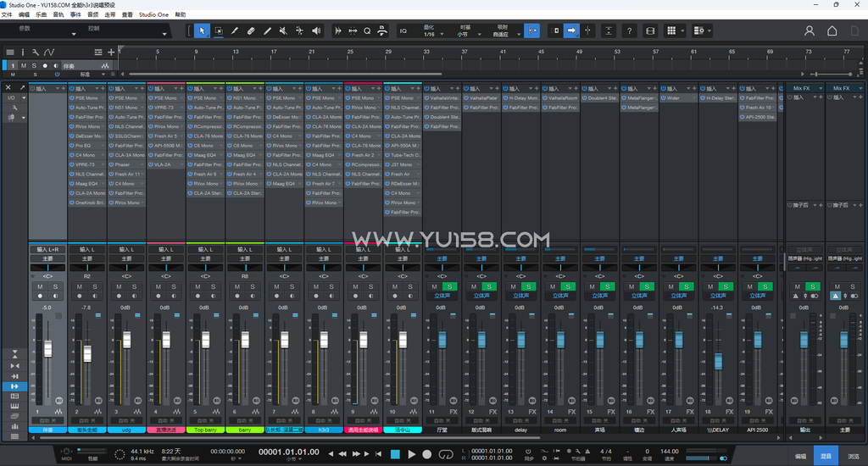The height and width of the screenshot is (466, 868).
Task: Select the Listen (speaker) tool
Action: [x=316, y=31]
